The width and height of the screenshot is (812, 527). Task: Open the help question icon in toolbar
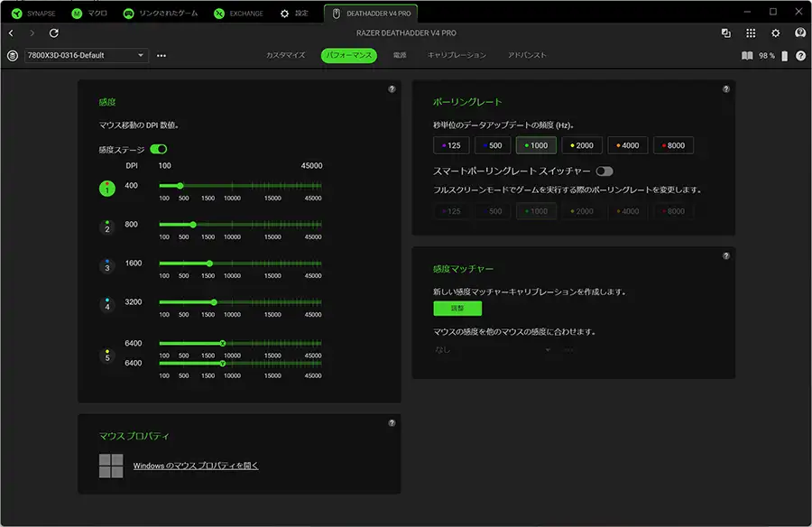coord(800,55)
